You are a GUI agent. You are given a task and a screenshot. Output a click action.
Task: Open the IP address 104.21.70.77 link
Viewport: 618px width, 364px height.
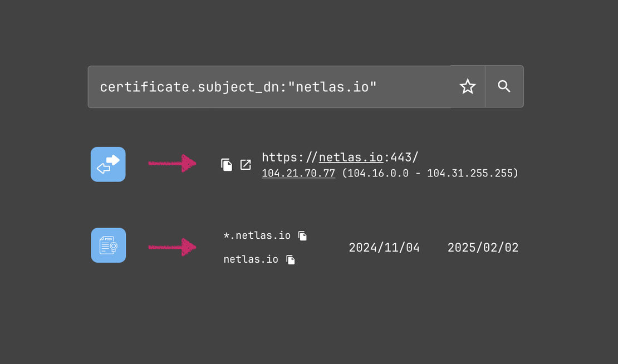[298, 173]
